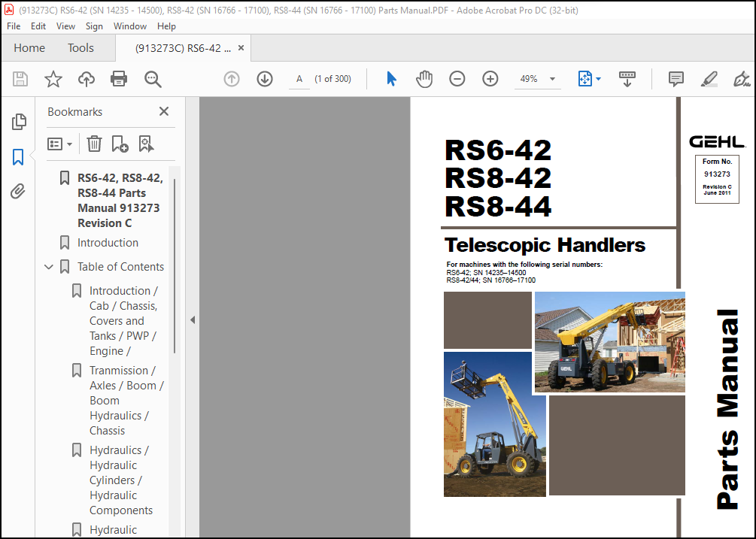
Task: Click the Save file icon
Action: 20,78
